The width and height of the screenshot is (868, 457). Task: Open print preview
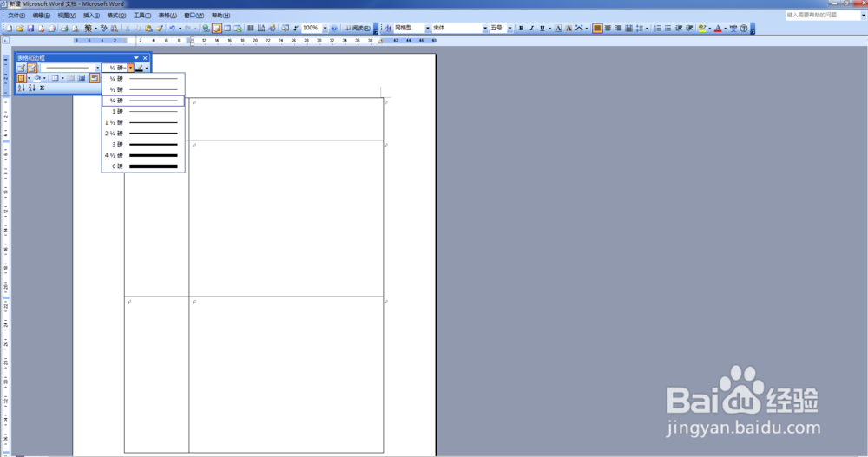pyautogui.click(x=75, y=28)
